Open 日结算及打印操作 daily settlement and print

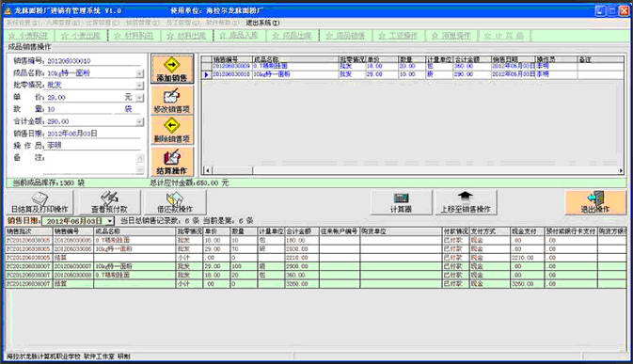tap(40, 202)
